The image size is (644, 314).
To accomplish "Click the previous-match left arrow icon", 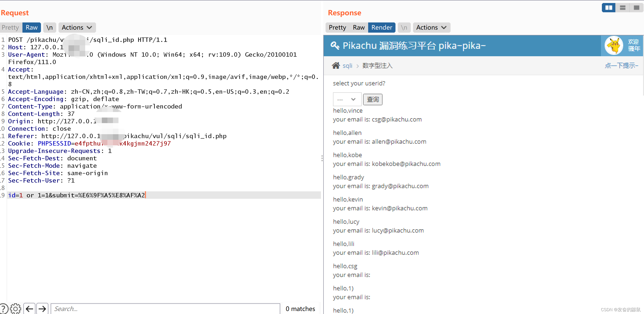I will click(29, 308).
